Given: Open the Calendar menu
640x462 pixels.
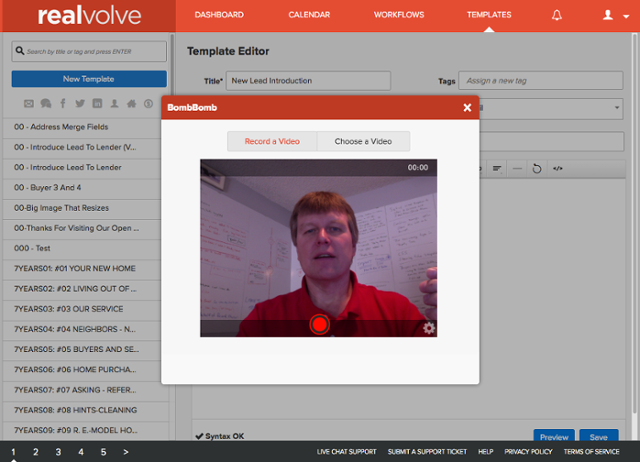Looking at the screenshot, I should [309, 15].
